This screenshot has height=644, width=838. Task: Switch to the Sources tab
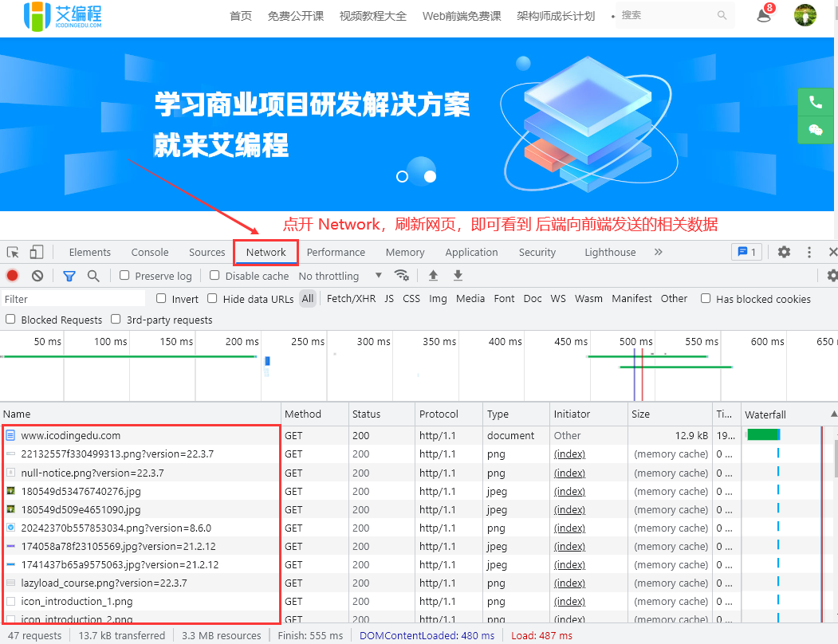click(x=207, y=252)
